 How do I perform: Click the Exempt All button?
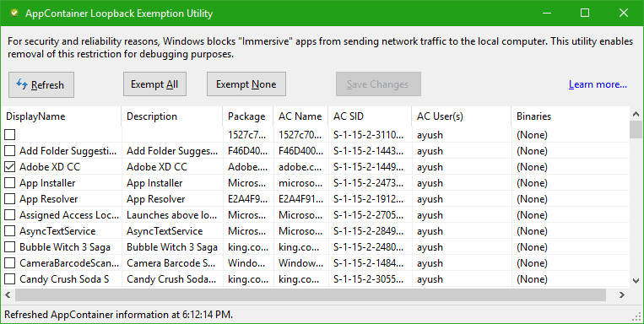pyautogui.click(x=154, y=84)
